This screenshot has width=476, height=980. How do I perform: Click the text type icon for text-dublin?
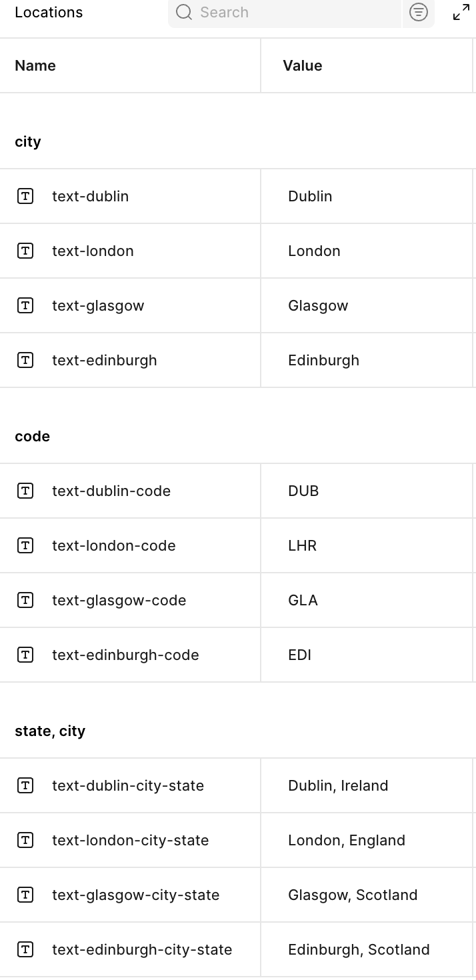[x=25, y=196]
